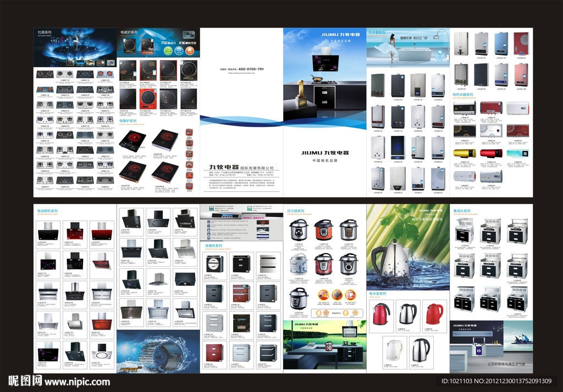Click the 集成灶系列 heading

[463, 211]
